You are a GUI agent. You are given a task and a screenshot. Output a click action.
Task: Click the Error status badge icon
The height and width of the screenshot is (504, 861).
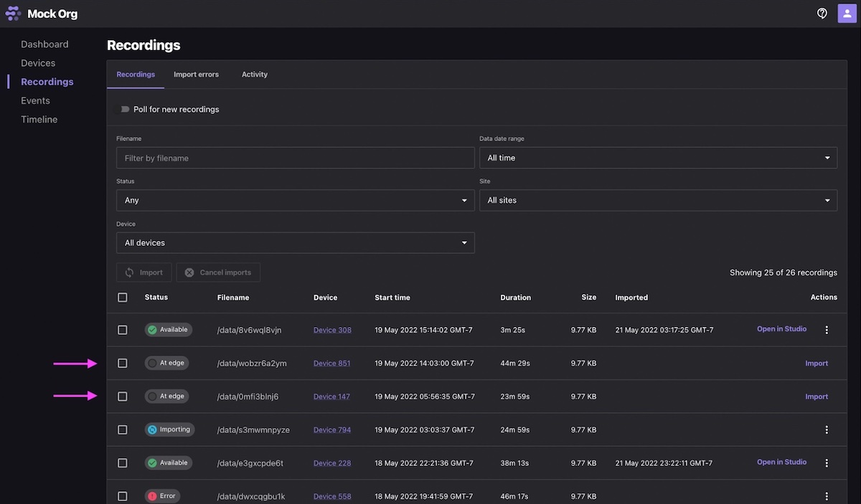(x=151, y=495)
